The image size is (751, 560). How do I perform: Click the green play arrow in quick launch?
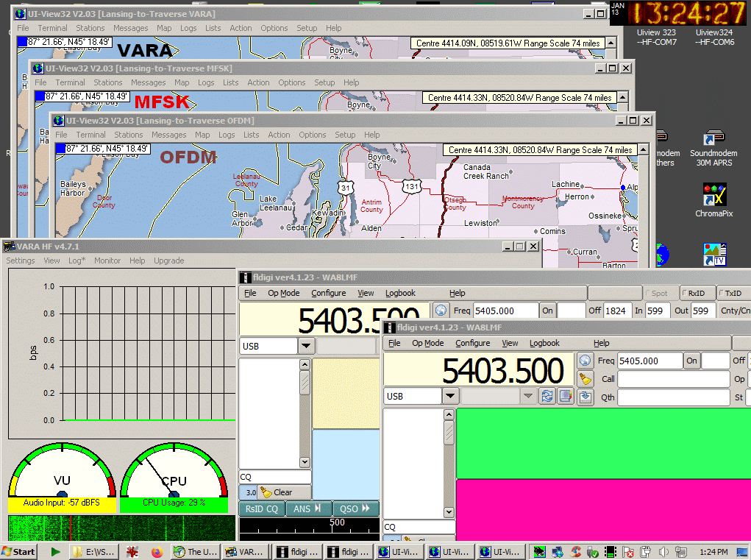56,552
